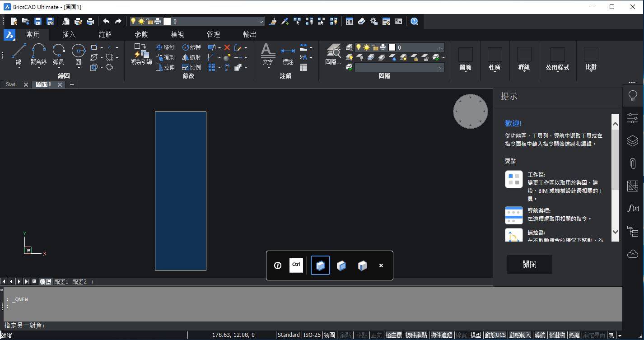
Task: Switch to the 註解 ribbon tab
Action: 105,34
